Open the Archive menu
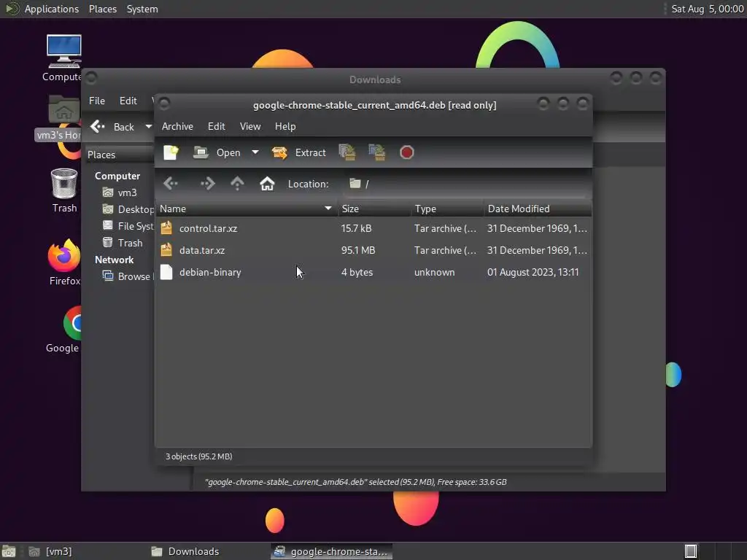747x560 pixels. [177, 126]
